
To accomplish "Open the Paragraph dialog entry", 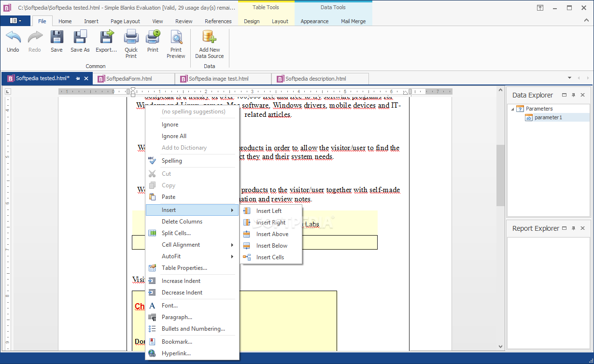I will click(x=192, y=317).
